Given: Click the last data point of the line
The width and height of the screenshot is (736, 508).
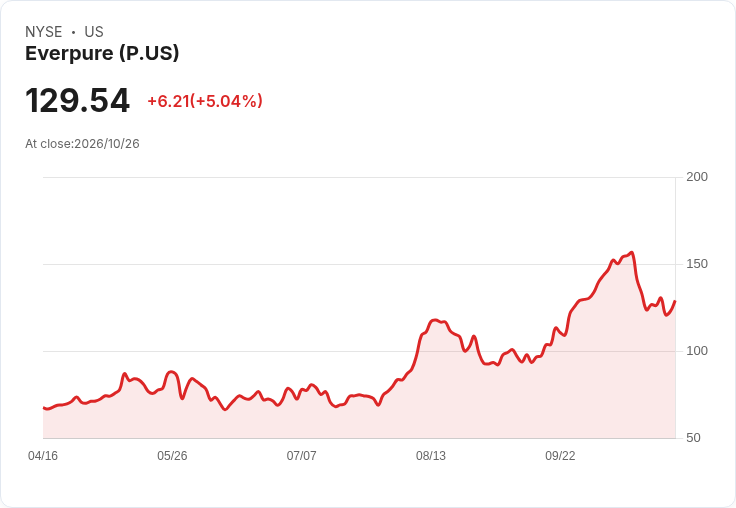Looking at the screenshot, I should tap(675, 301).
